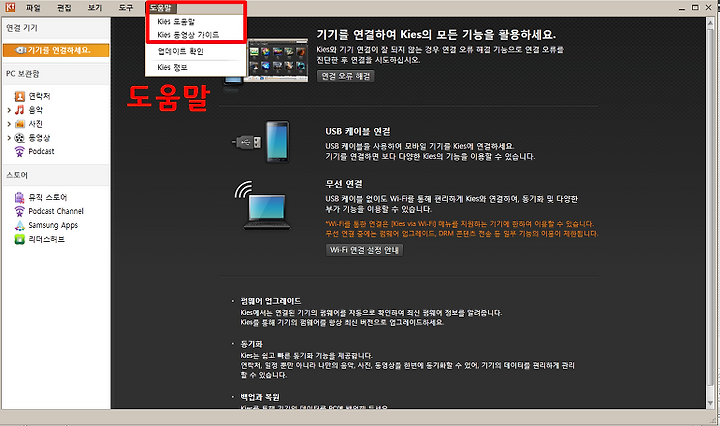Expand the 사진 tree node arrow
Screen dimensions: 720x426
click(x=9, y=123)
